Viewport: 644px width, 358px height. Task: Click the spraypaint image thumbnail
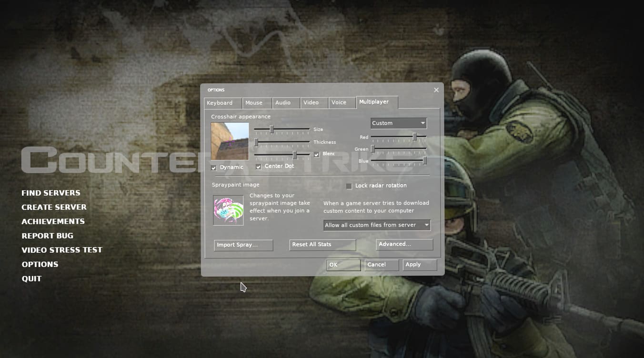pyautogui.click(x=228, y=210)
